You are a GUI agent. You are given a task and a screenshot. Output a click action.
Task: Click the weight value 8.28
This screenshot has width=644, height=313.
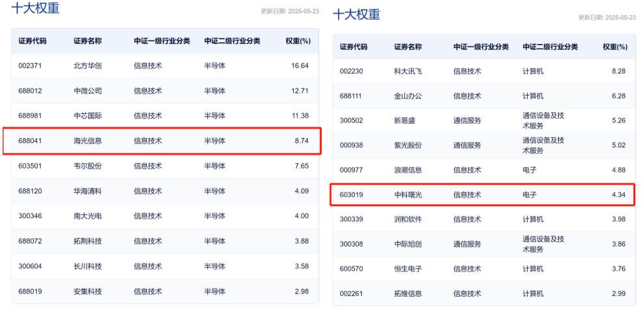(x=619, y=71)
